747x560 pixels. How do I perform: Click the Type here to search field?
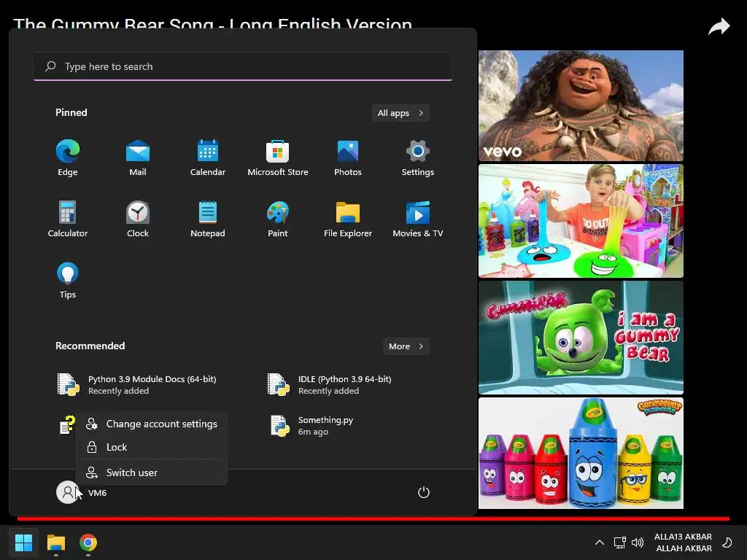(x=243, y=66)
